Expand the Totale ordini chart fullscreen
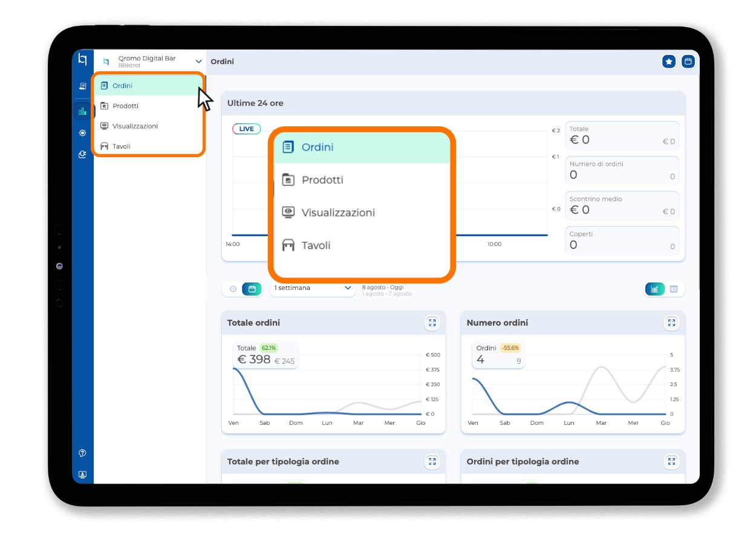 point(432,323)
